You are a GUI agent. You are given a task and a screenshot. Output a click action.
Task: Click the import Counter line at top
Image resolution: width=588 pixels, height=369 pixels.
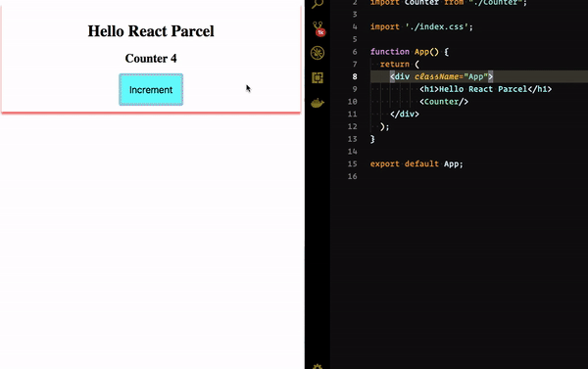(x=449, y=3)
